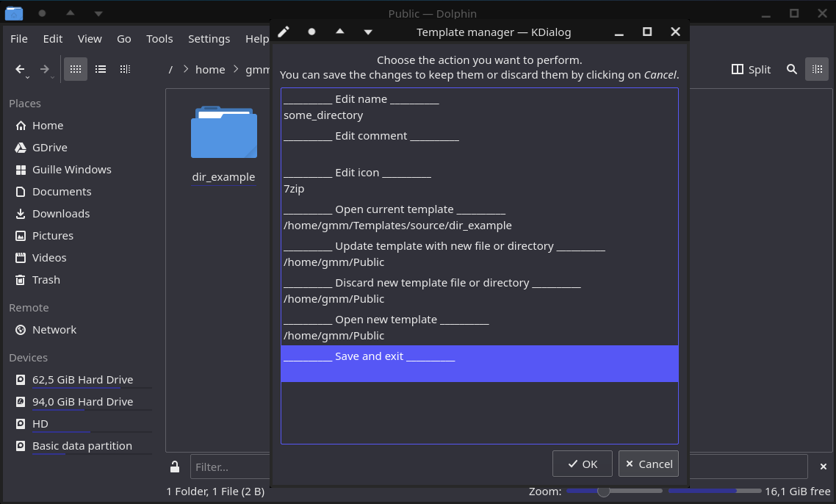836x504 pixels.
Task: Switch Dolphin to icons view mode
Action: tap(76, 69)
